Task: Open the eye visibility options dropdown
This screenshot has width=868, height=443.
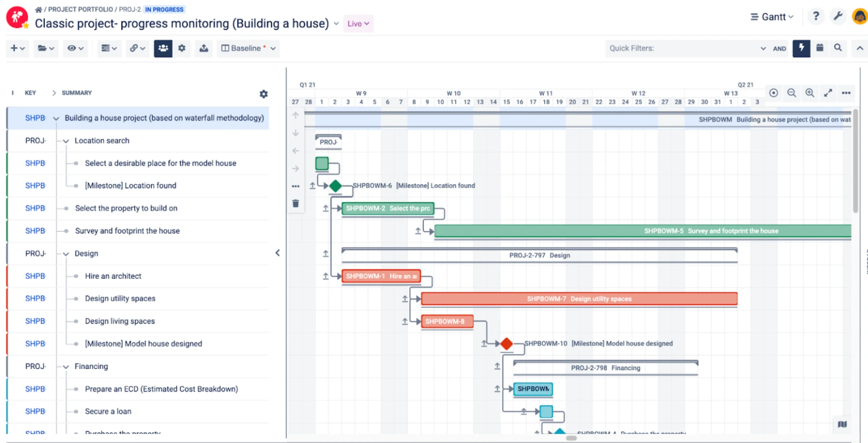Action: pyautogui.click(x=75, y=48)
